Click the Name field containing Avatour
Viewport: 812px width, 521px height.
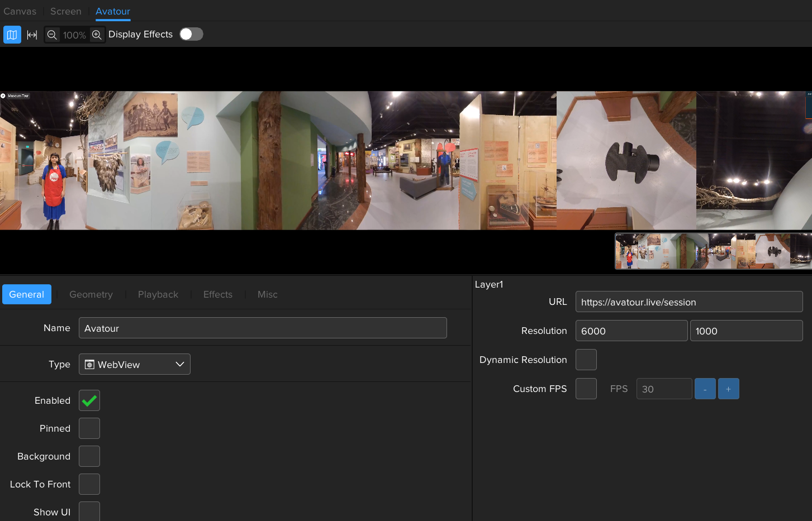(263, 328)
